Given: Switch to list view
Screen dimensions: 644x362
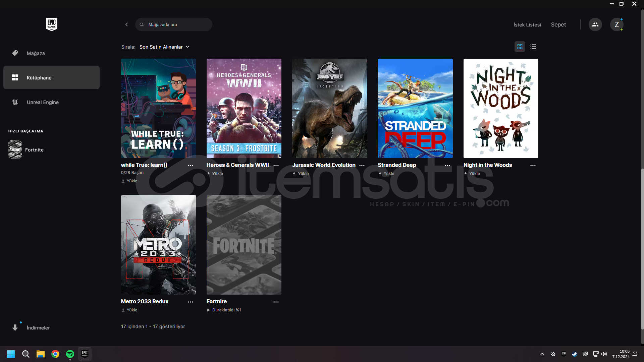Looking at the screenshot, I should (x=533, y=47).
